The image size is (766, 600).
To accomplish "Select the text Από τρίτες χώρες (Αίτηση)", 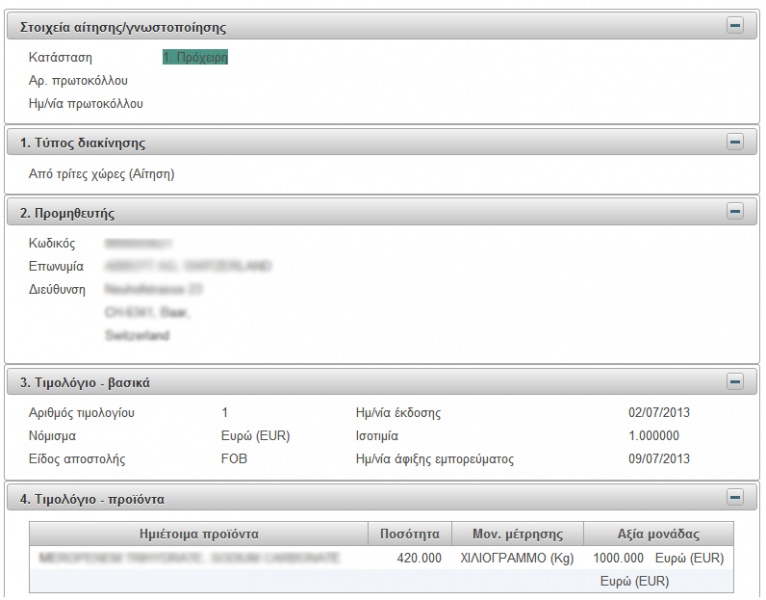I will [101, 174].
